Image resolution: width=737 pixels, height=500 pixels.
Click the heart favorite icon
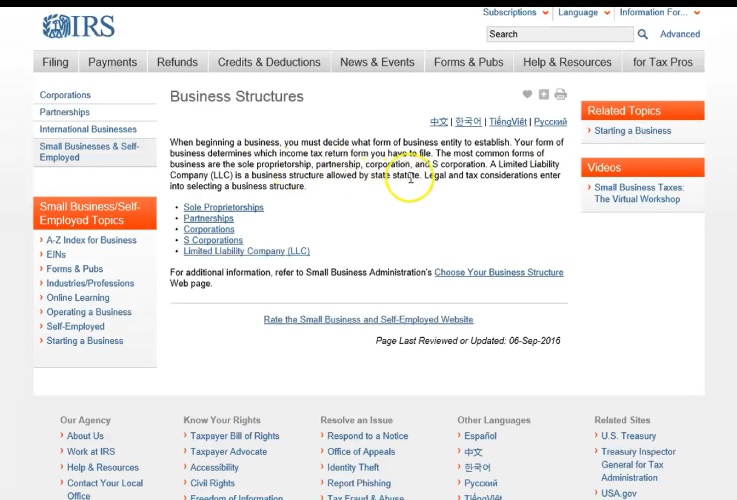(x=527, y=94)
